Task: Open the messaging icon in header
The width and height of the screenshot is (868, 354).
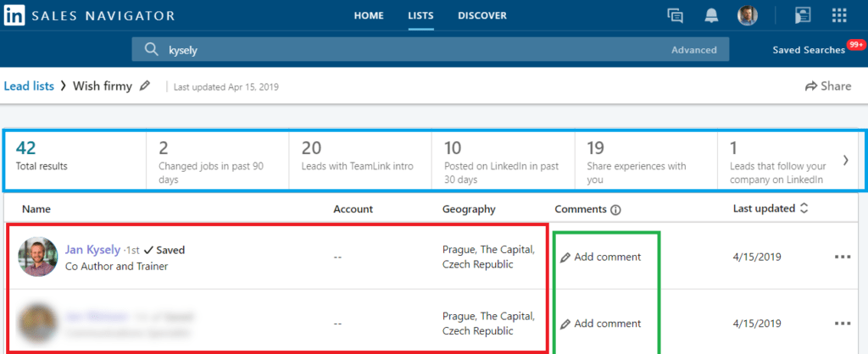Action: [675, 16]
